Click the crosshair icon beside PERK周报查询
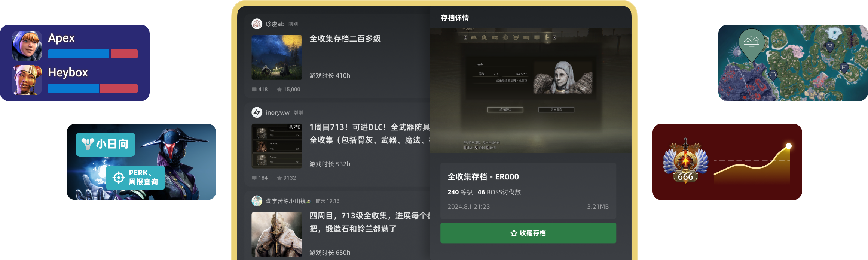The image size is (868, 260). click(119, 178)
